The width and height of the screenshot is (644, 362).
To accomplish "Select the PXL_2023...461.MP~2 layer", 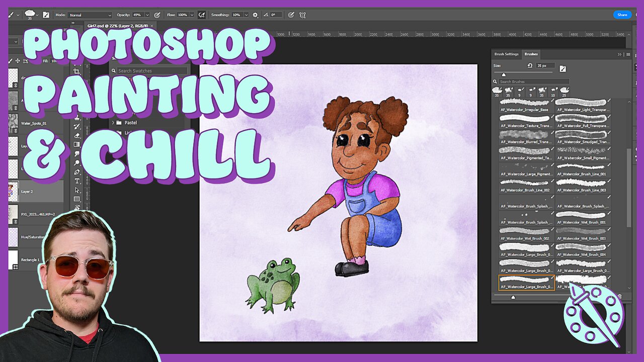I will point(36,214).
